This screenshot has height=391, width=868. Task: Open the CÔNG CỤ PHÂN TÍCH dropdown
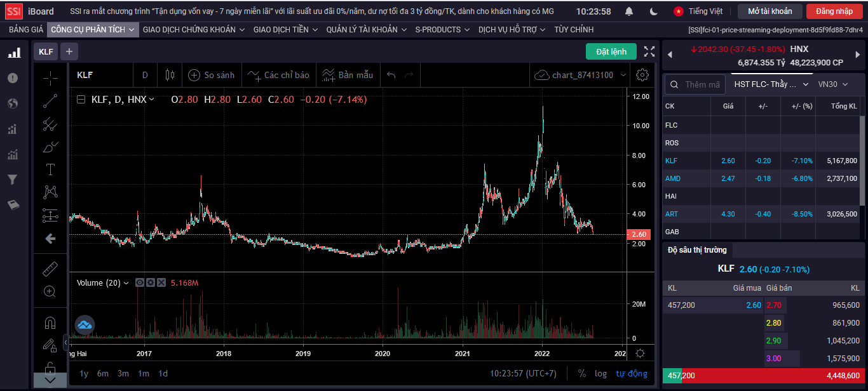point(93,30)
